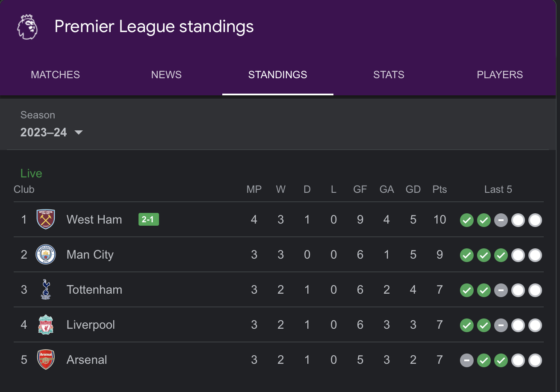Switch to the Matches tab
560x392 pixels.
tap(56, 75)
